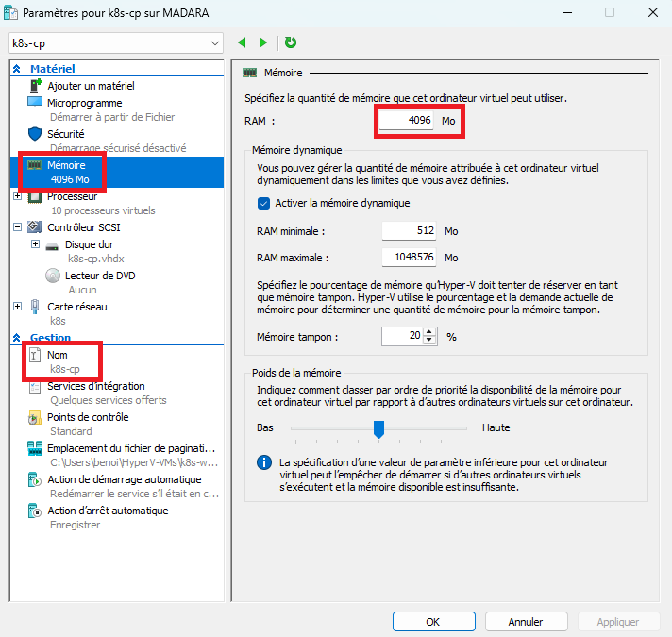The width and height of the screenshot is (672, 637).
Task: Open the Sécurité settings
Action: pos(65,134)
